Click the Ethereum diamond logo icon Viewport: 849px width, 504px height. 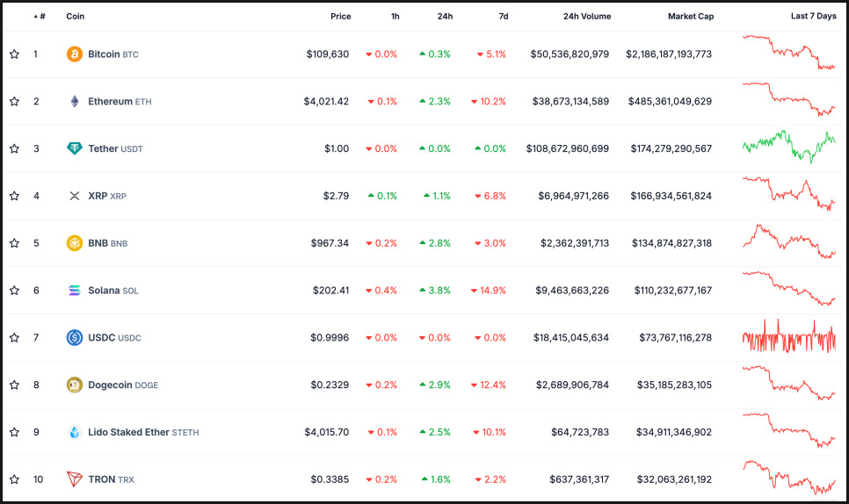pos(75,101)
